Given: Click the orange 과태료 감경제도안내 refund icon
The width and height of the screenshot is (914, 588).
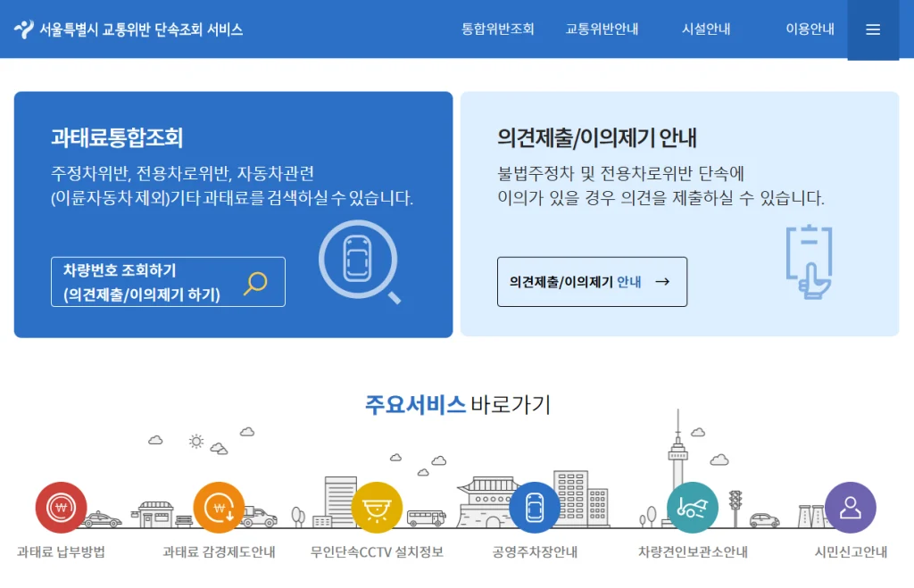Looking at the screenshot, I should pos(217,507).
